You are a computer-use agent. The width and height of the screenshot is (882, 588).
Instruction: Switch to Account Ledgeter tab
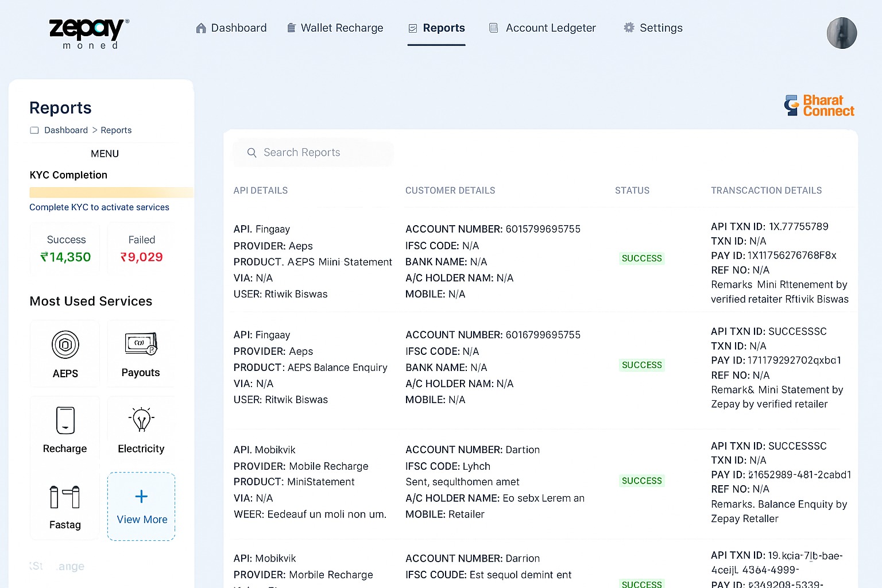(x=543, y=28)
